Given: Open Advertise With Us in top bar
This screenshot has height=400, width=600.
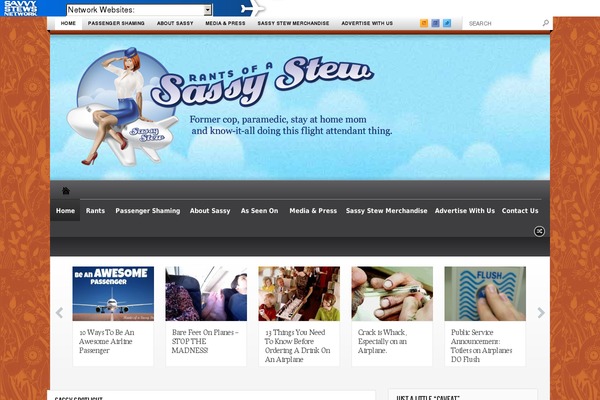Looking at the screenshot, I should (367, 22).
